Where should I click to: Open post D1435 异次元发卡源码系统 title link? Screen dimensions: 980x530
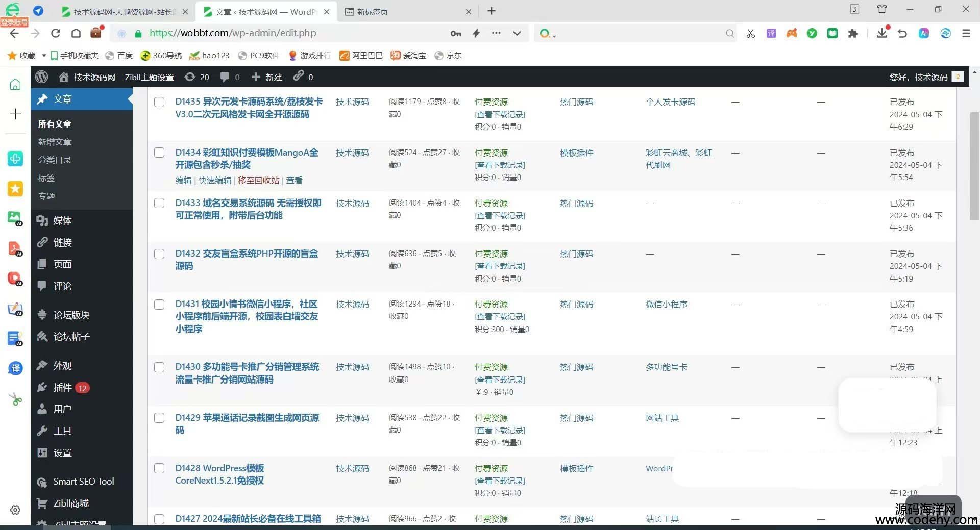point(249,108)
